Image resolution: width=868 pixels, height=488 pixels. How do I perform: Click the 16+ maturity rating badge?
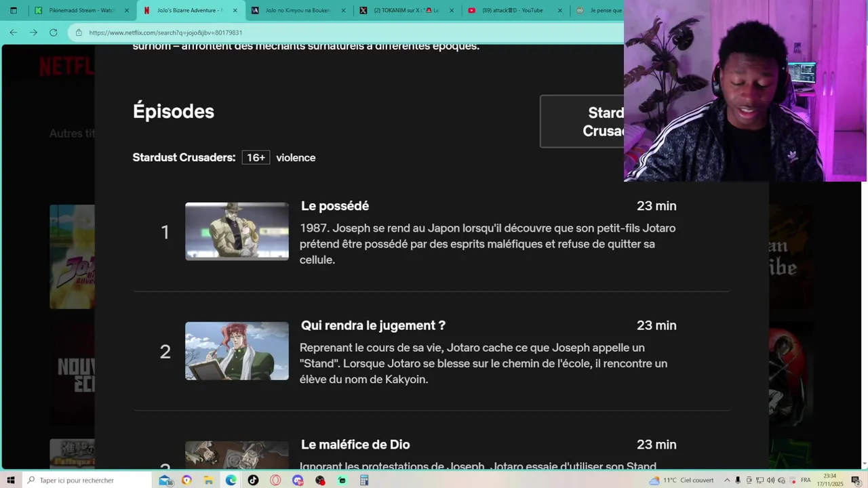[x=256, y=157]
